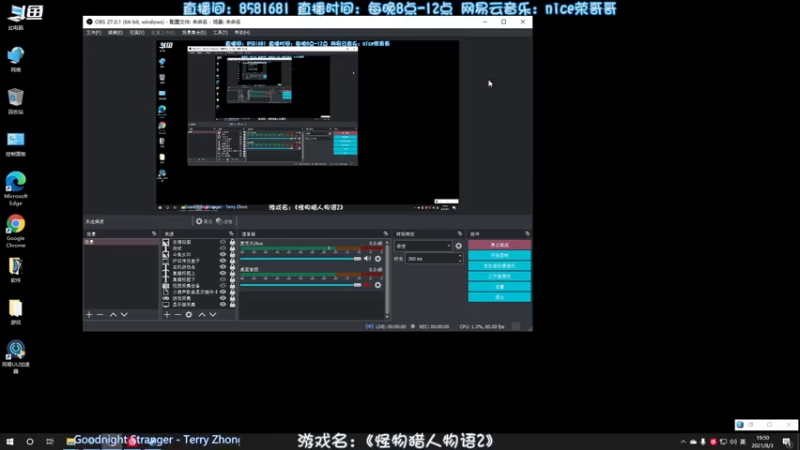Image resolution: width=800 pixels, height=450 pixels.
Task: Open 场景集合(S) menu in OBS
Action: pyautogui.click(x=194, y=33)
